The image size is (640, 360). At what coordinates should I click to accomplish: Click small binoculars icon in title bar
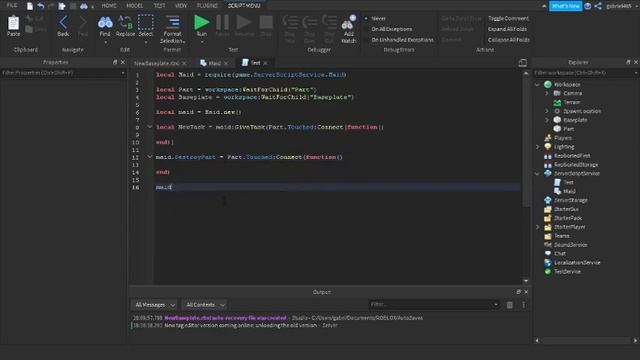(84, 6)
